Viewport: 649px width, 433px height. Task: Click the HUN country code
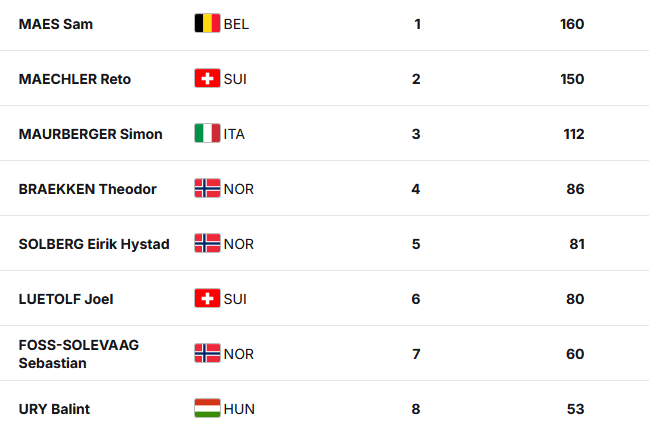point(239,409)
